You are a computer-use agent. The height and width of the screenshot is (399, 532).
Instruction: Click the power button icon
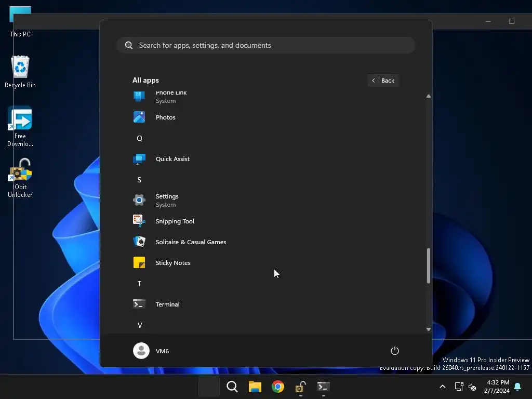coord(395,351)
